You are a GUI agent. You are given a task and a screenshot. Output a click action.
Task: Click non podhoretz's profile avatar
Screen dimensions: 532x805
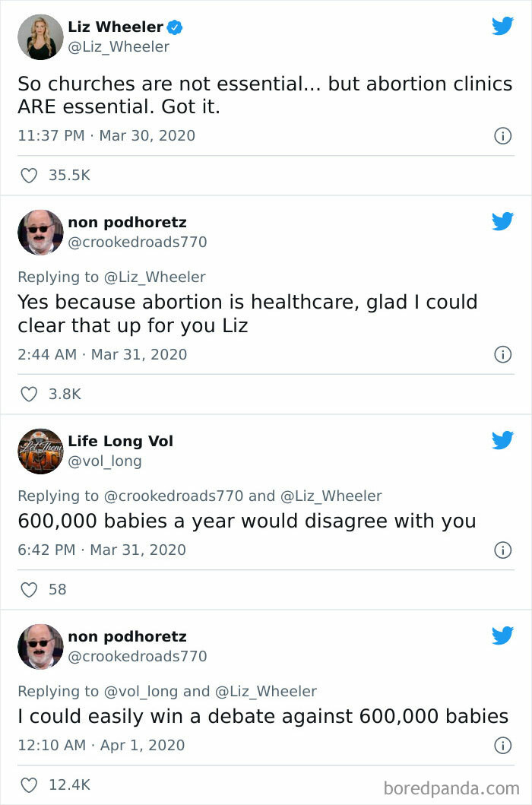40,232
